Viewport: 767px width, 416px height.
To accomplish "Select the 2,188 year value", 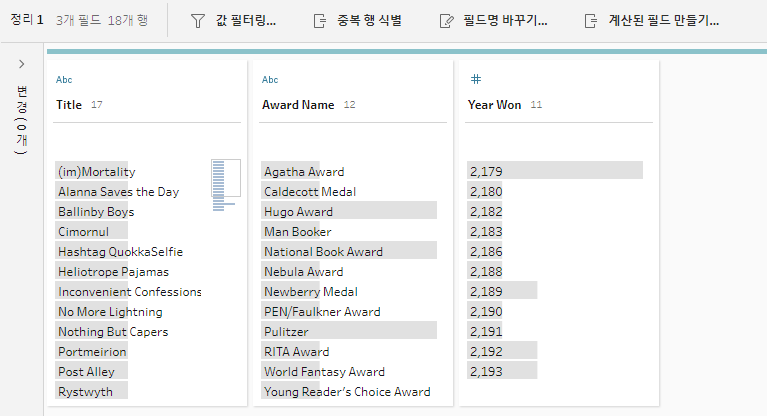I will (486, 272).
